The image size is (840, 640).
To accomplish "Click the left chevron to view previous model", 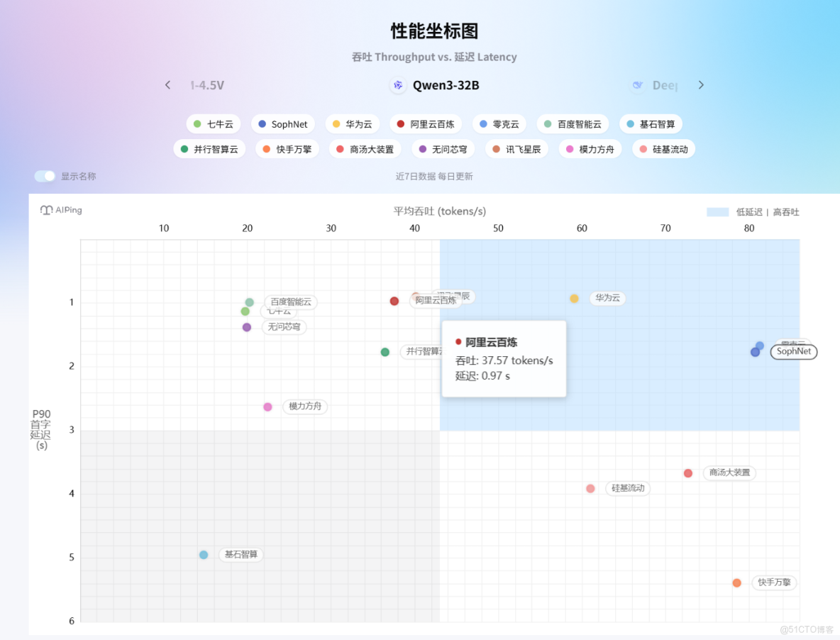I will 167,84.
